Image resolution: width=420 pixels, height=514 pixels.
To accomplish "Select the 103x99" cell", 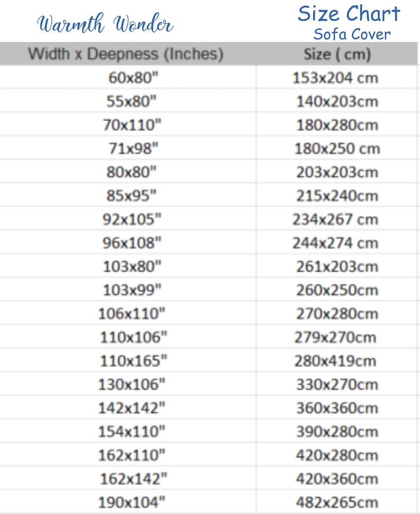I will tap(128, 290).
